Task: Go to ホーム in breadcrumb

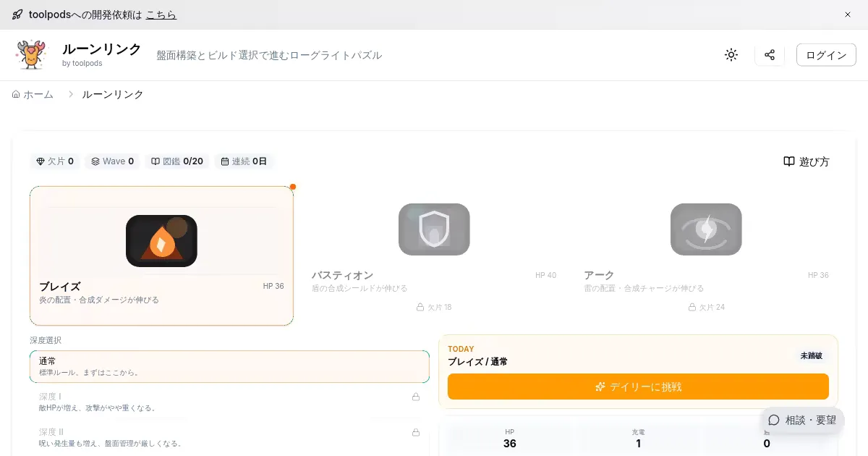Action: (x=33, y=94)
